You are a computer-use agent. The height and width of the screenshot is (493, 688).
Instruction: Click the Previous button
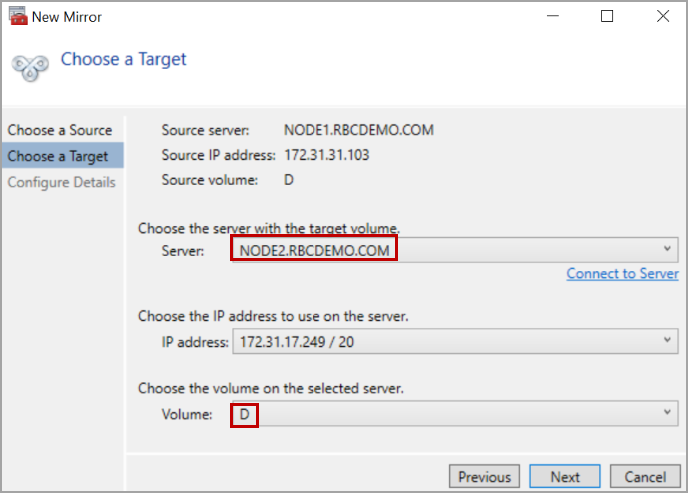(x=485, y=477)
